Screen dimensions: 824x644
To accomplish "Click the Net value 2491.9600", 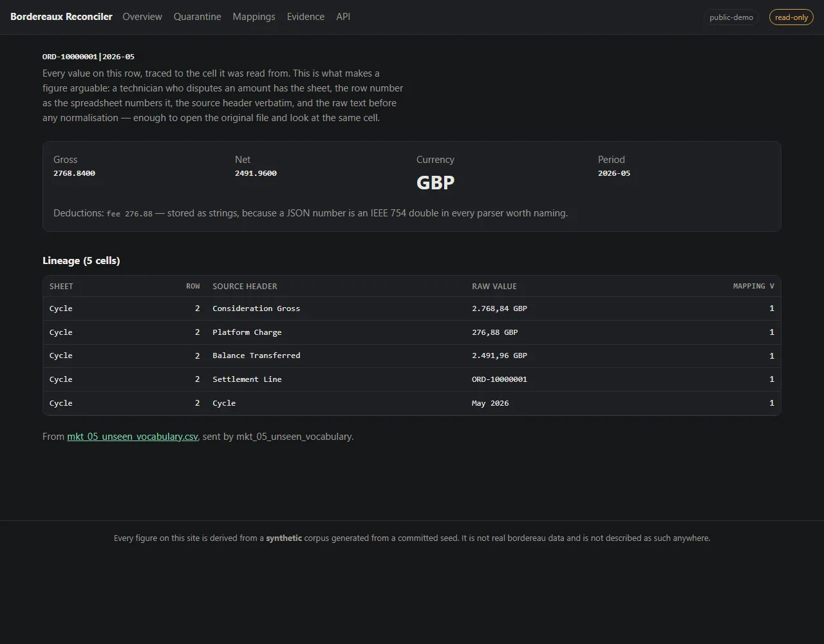I will point(256,173).
